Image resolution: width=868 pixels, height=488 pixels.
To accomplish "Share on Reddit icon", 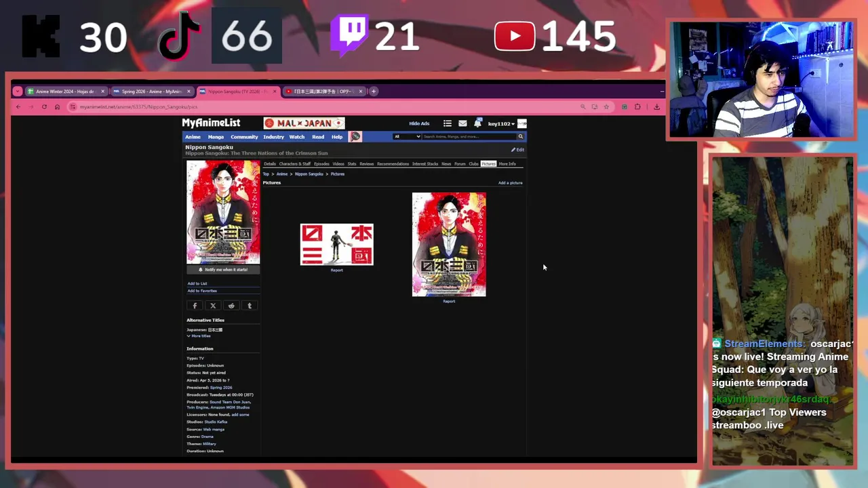I will click(x=231, y=306).
